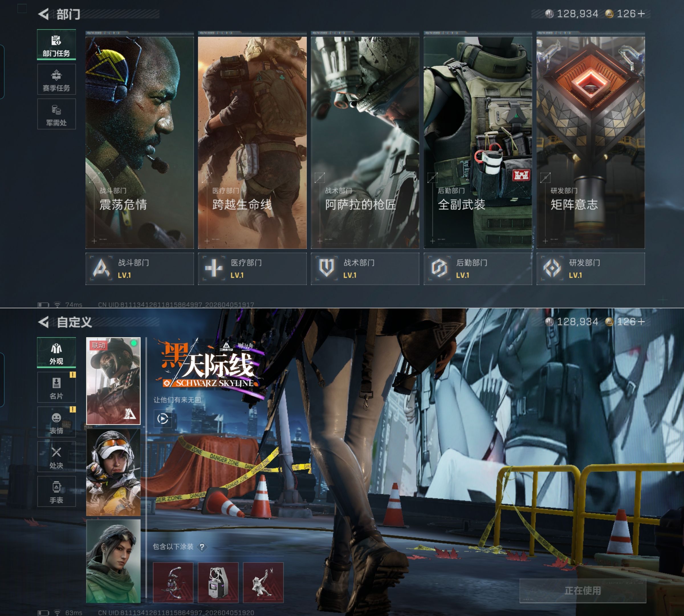Open the 战斗部门 LV.1 button
Viewport: 684px width, 616px height.
coord(139,269)
